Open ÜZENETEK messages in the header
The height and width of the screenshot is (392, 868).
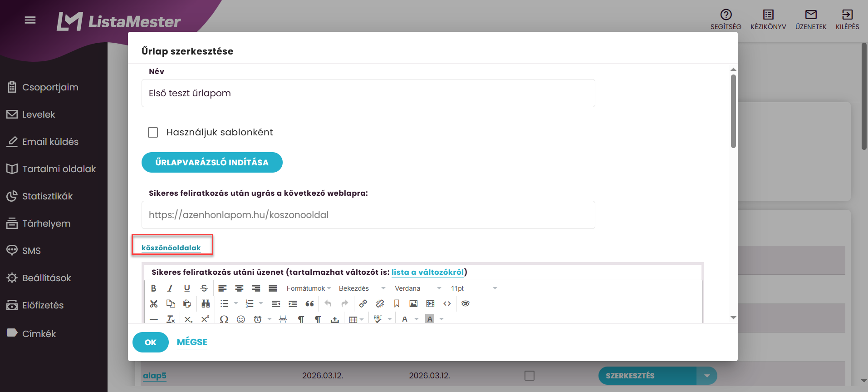(x=811, y=20)
